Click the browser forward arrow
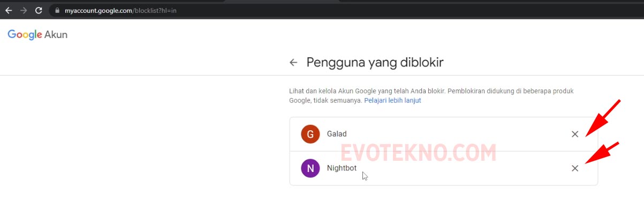The height and width of the screenshot is (224, 644). tap(24, 10)
